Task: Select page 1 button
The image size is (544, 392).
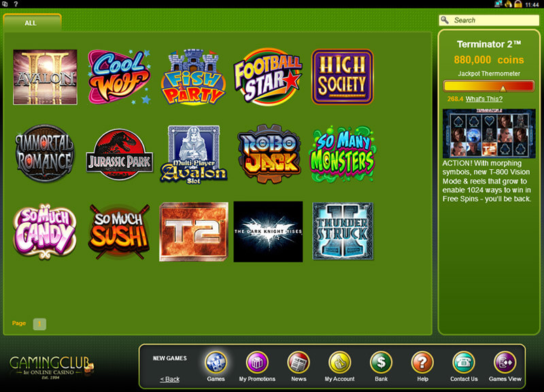Action: pyautogui.click(x=39, y=324)
